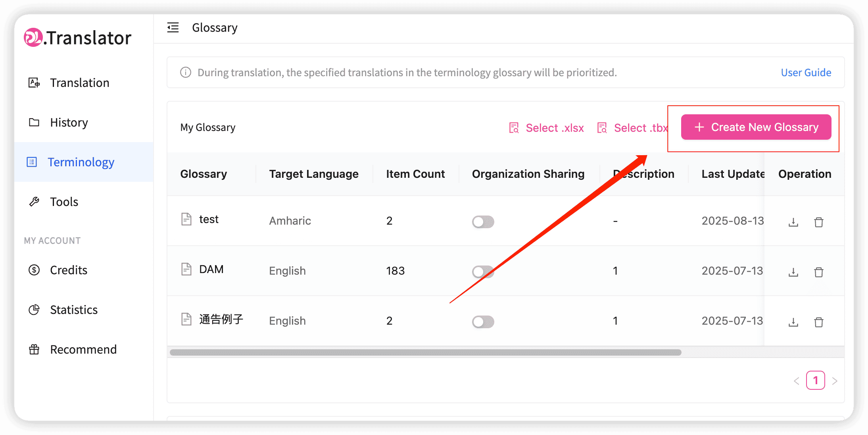Open Statistics via its chart icon

[x=34, y=310]
